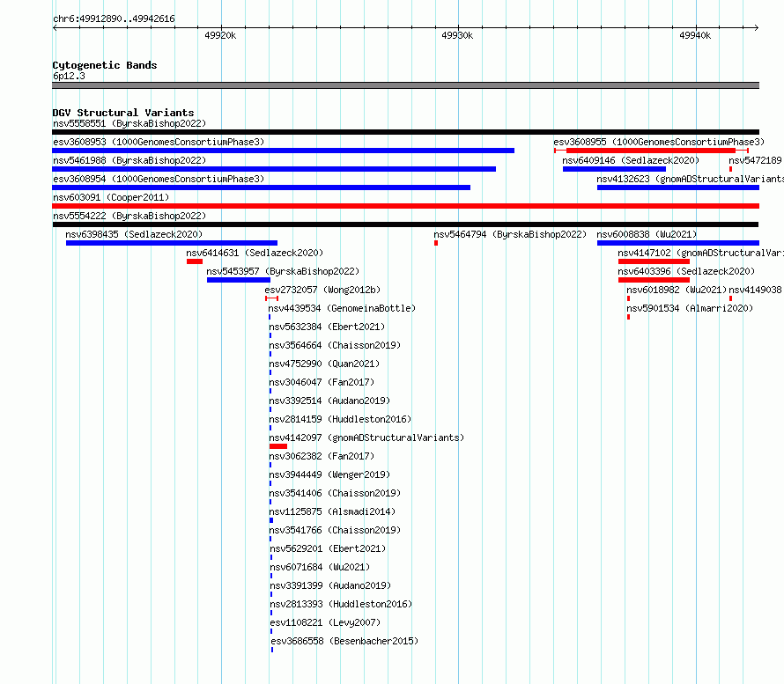
Task: Click the red bar under nsv6414631
Action: pos(195,261)
